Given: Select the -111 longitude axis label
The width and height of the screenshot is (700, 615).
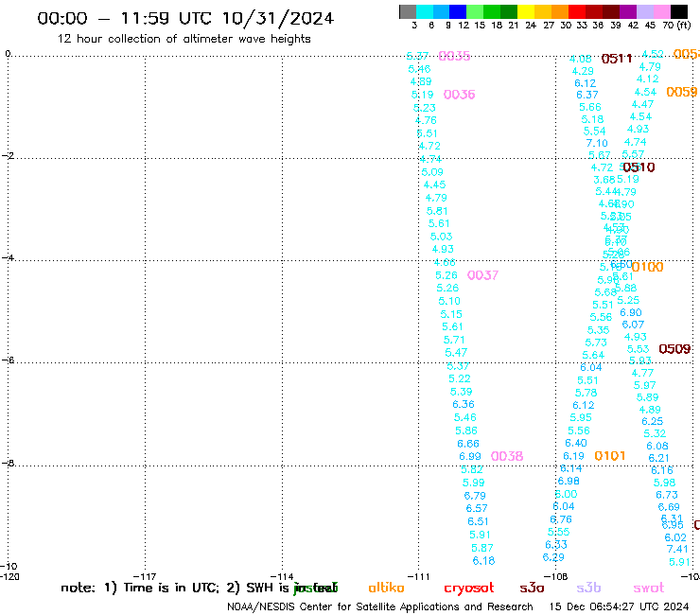Looking at the screenshot, I should pyautogui.click(x=418, y=576).
